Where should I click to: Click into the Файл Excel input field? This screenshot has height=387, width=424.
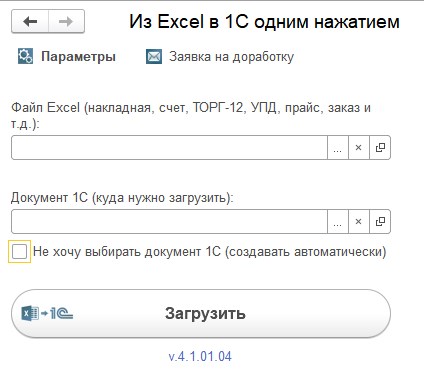[x=169, y=147]
